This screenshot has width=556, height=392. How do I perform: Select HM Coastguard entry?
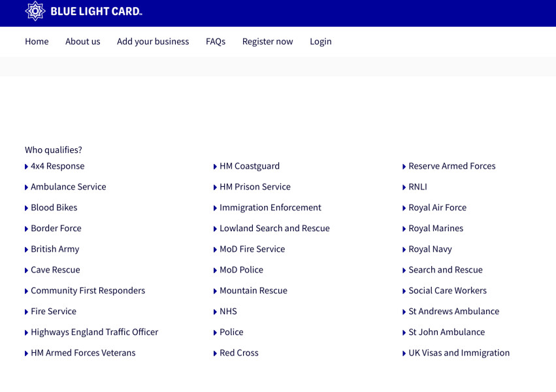point(250,166)
